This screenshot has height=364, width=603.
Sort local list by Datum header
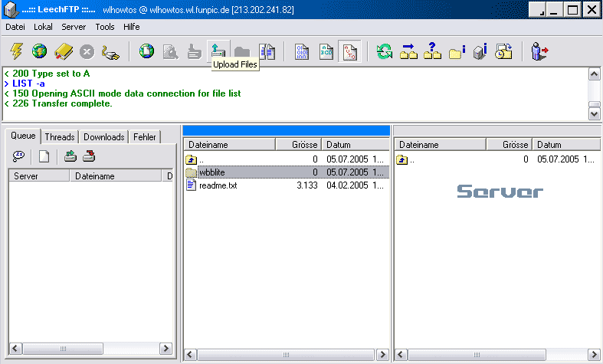point(356,145)
